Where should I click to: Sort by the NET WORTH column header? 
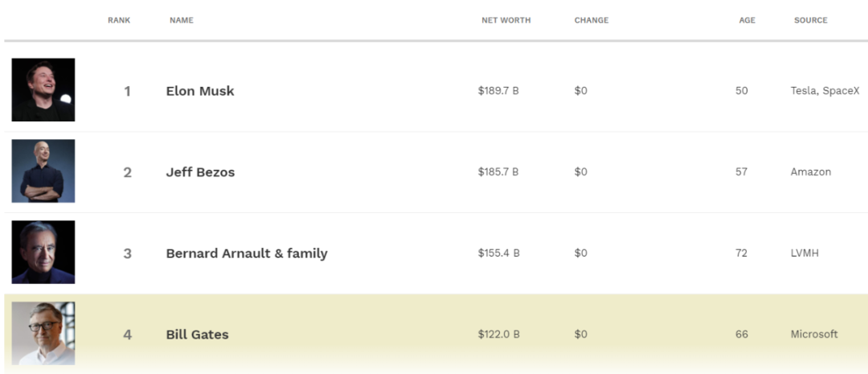506,20
